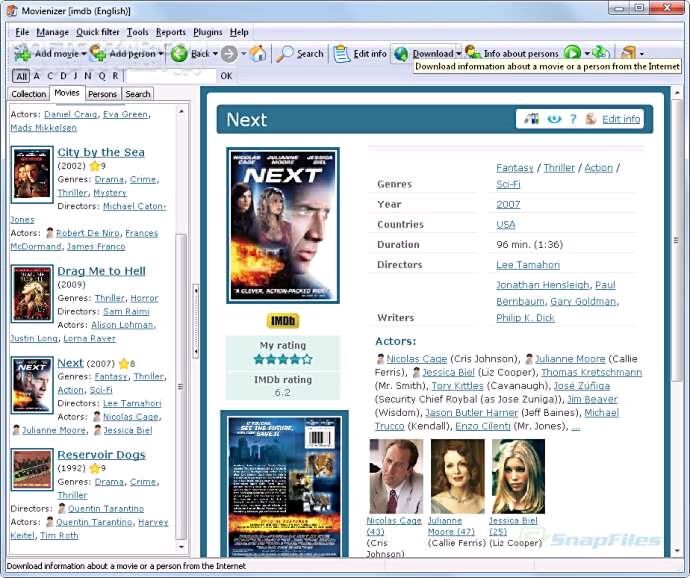Click the Reservoir Dogs poster thumbnail

click(32, 470)
